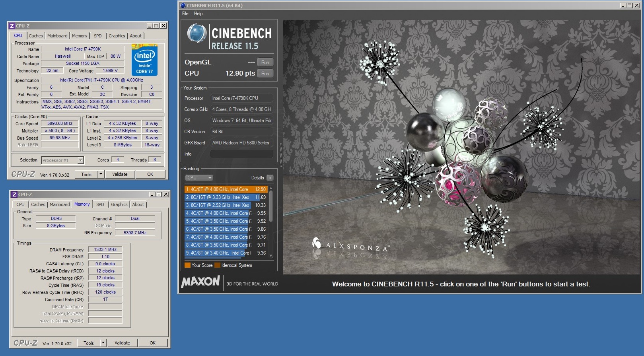Click the Identical System brown swatch
The width and height of the screenshot is (644, 356).
(217, 265)
